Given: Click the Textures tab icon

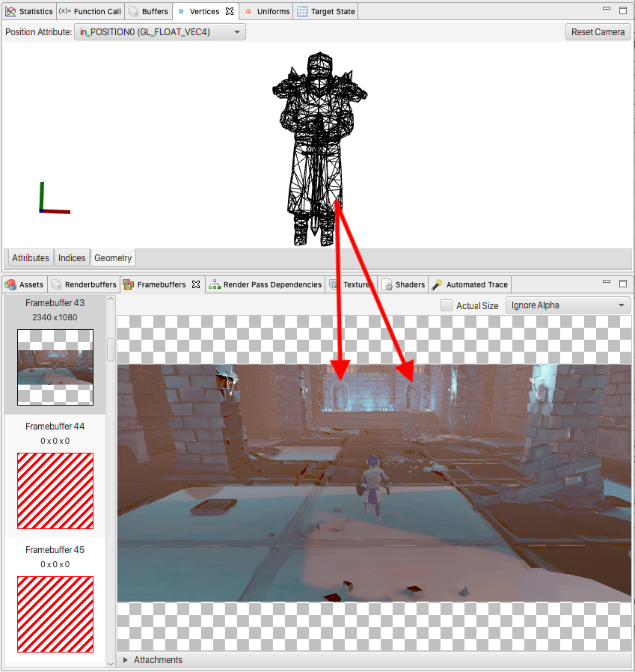Looking at the screenshot, I should point(334,284).
